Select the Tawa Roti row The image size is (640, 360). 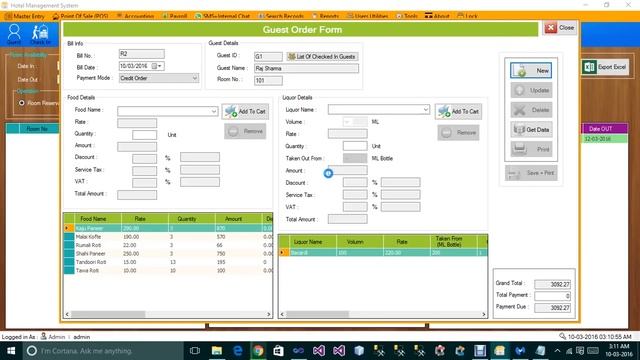[168, 270]
